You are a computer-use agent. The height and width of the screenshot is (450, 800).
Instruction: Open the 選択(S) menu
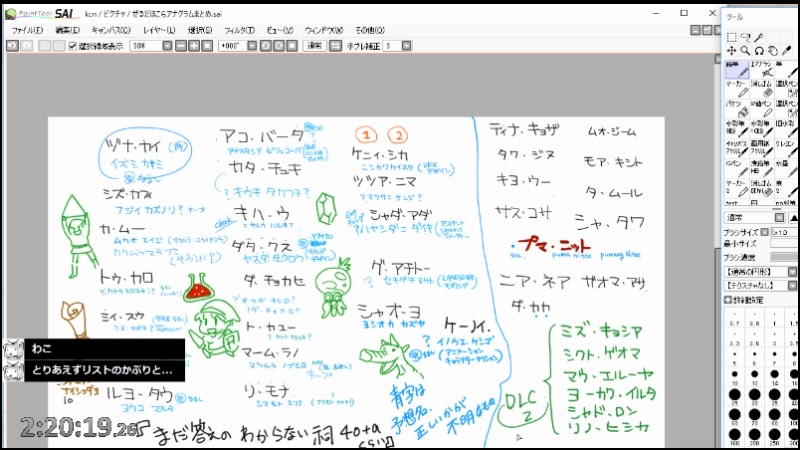pyautogui.click(x=199, y=31)
